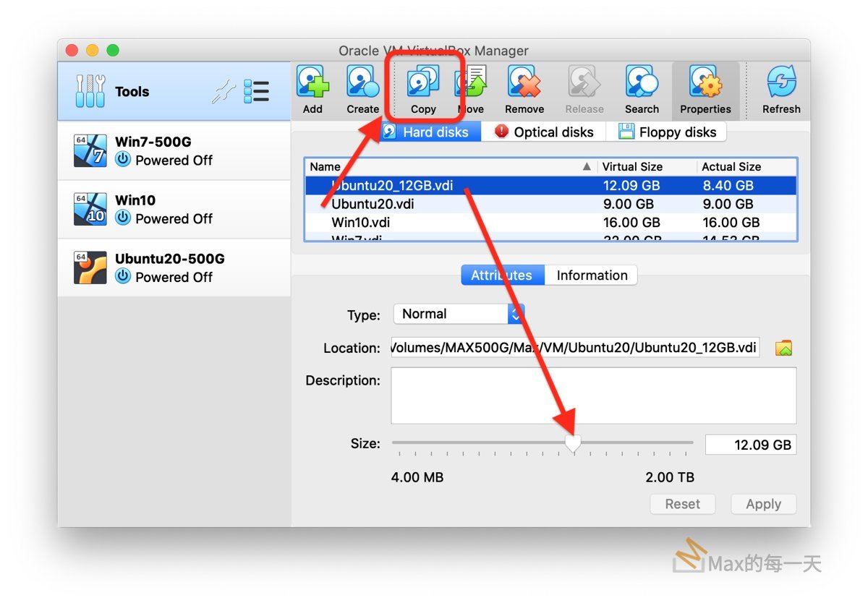Click the folder icon next to Location

pos(784,348)
